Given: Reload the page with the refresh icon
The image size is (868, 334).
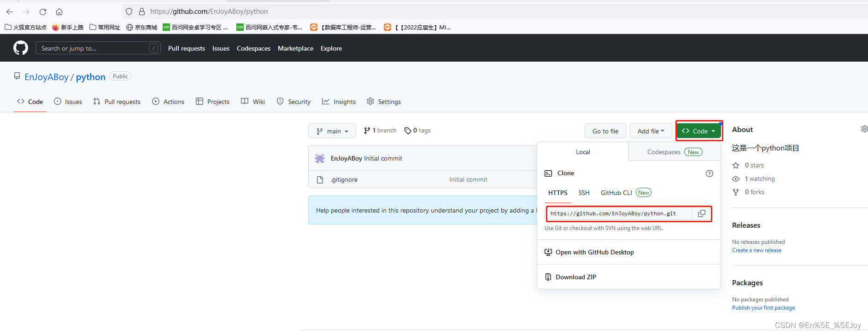Looking at the screenshot, I should tap(43, 12).
